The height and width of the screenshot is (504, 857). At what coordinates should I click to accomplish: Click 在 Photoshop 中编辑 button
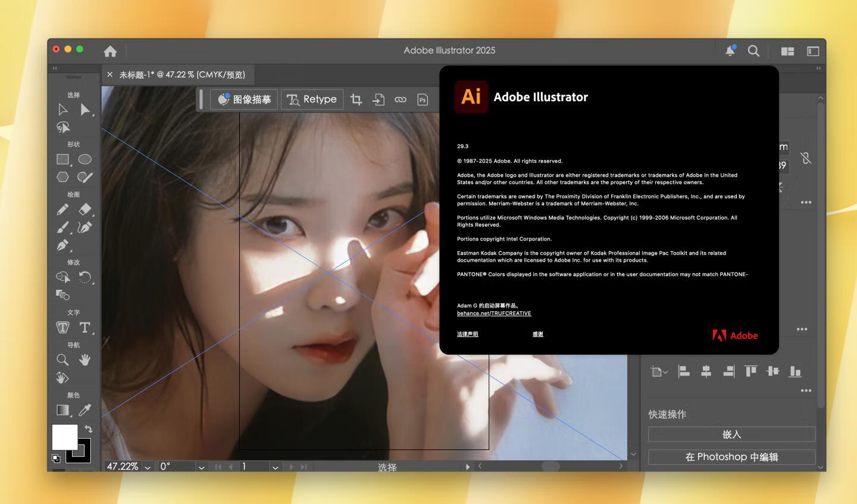pos(731,457)
